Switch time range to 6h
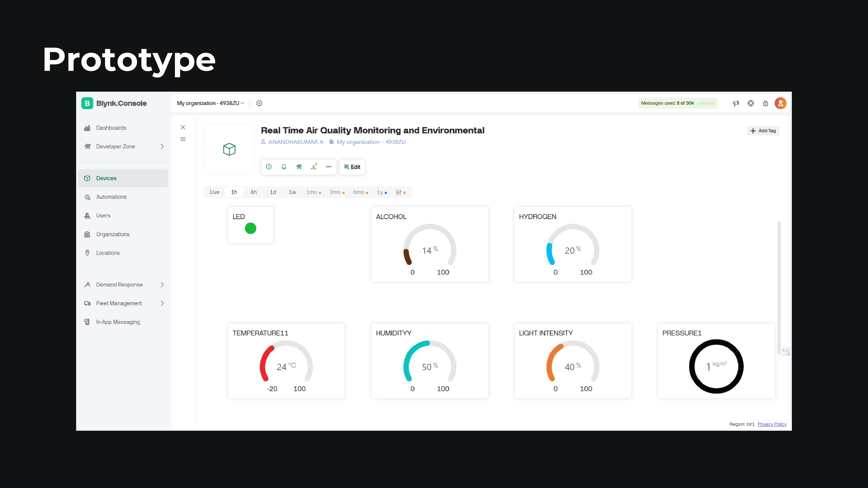Image resolution: width=868 pixels, height=488 pixels. coord(253,192)
